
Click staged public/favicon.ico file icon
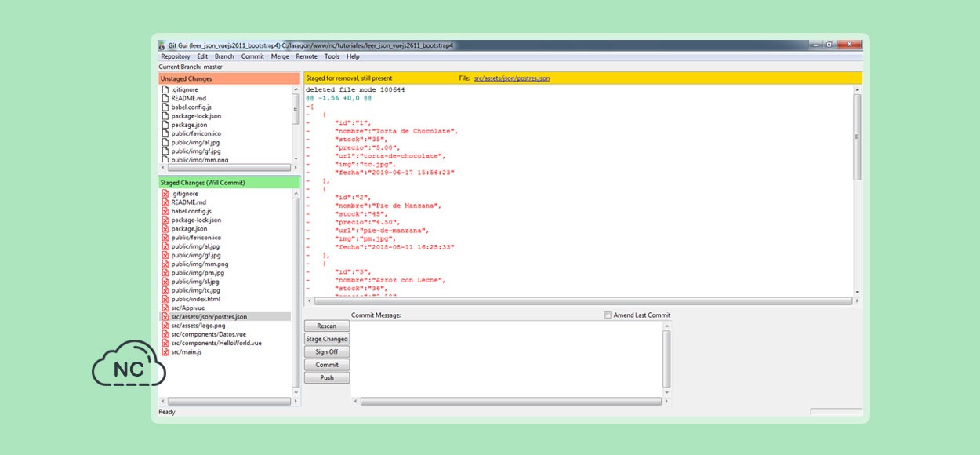point(165,238)
